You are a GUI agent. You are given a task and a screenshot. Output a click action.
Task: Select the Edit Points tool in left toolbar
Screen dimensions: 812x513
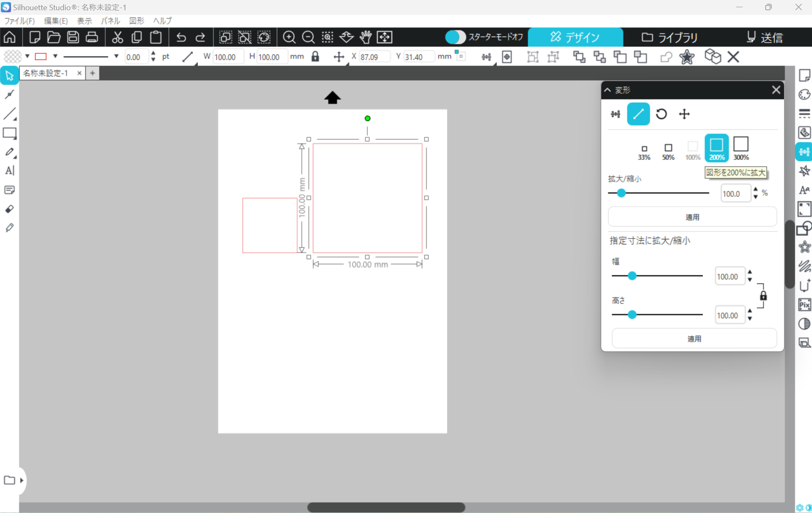click(x=9, y=94)
